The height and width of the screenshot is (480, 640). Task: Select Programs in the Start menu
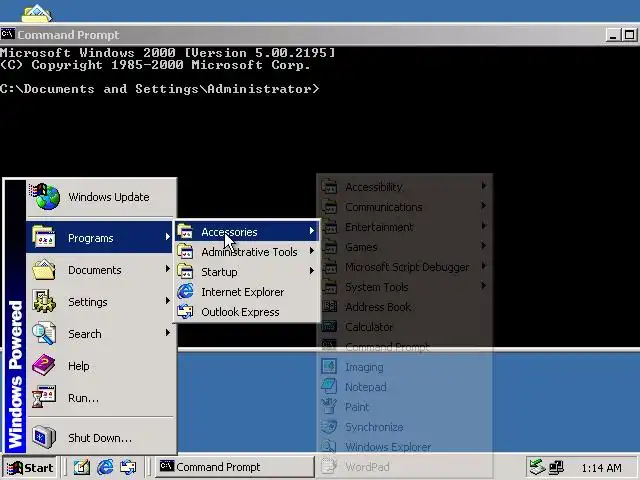click(99, 238)
